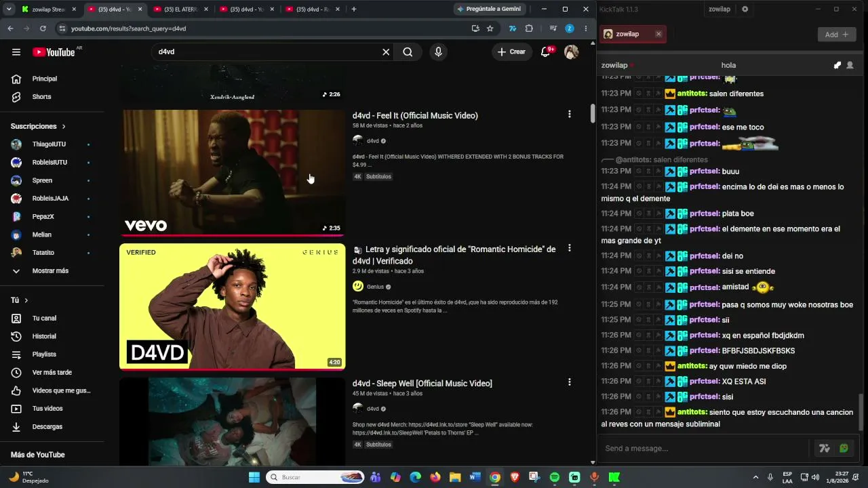Image resolution: width=868 pixels, height=488 pixels.
Task: Show hidden system tray icons
Action: point(755,477)
